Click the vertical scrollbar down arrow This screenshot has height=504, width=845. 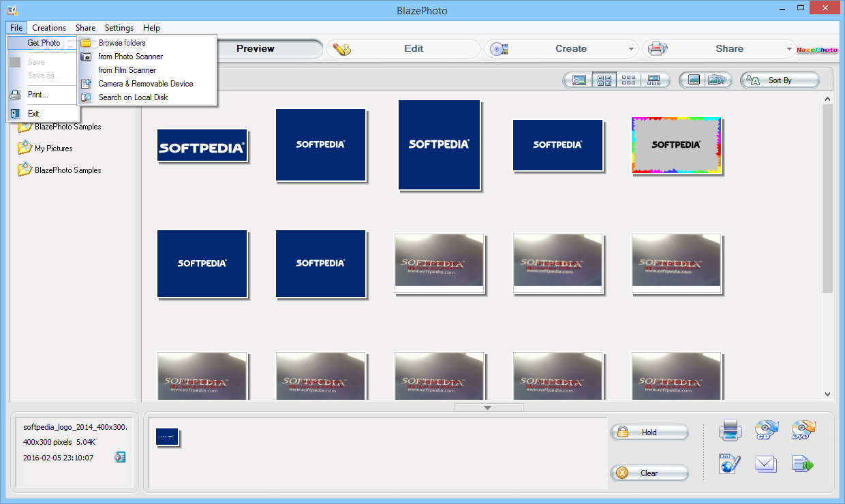tap(827, 394)
